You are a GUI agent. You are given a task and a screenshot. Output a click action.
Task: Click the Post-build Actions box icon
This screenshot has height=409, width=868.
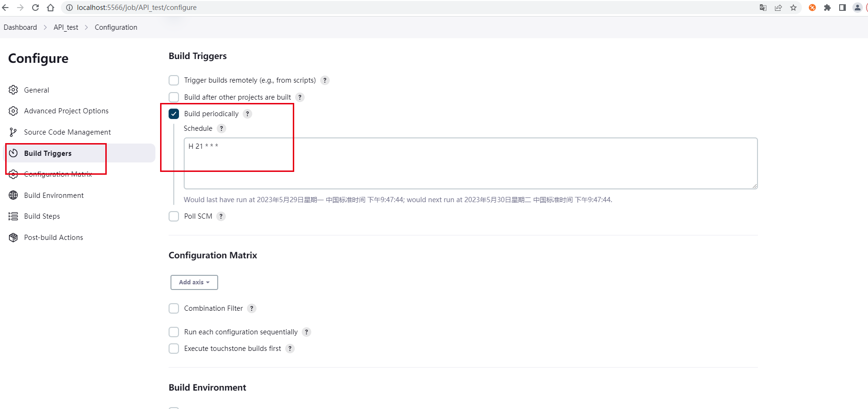(13, 238)
